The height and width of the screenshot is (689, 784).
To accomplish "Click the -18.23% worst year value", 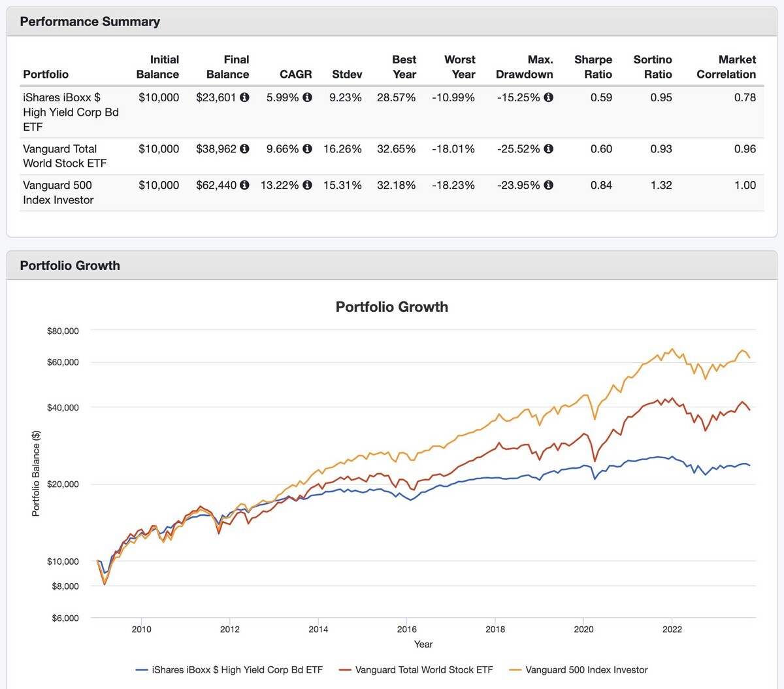I will (x=453, y=185).
